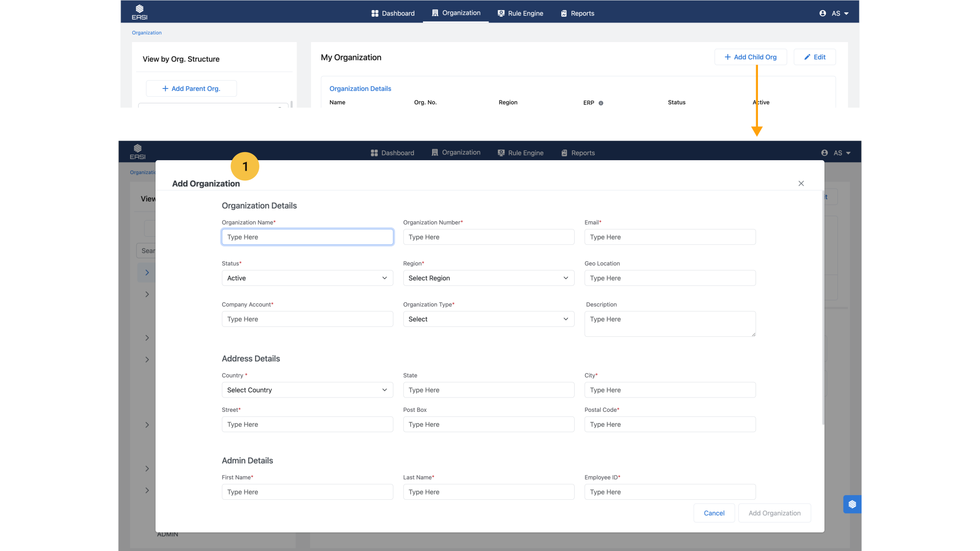Click the pencil Edit button
The image size is (980, 551).
pos(814,57)
